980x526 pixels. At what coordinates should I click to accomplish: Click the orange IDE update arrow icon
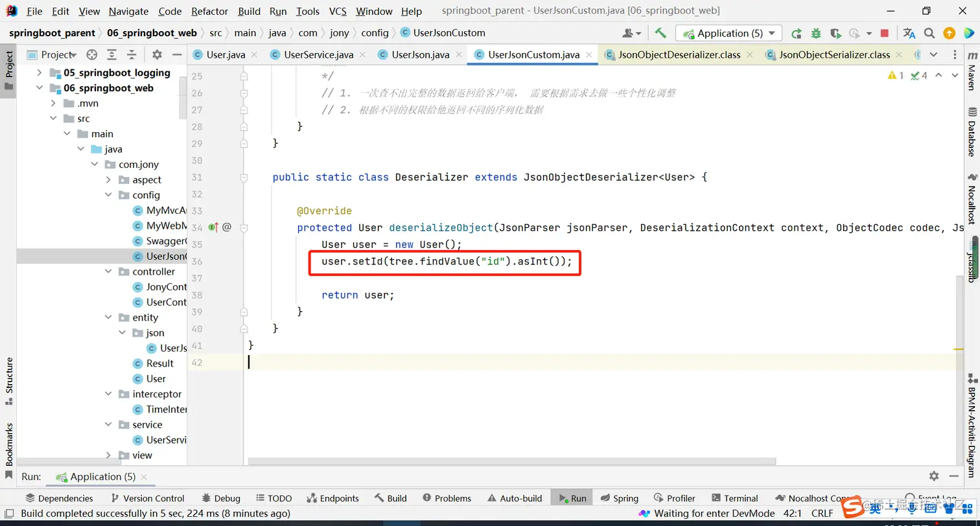949,33
